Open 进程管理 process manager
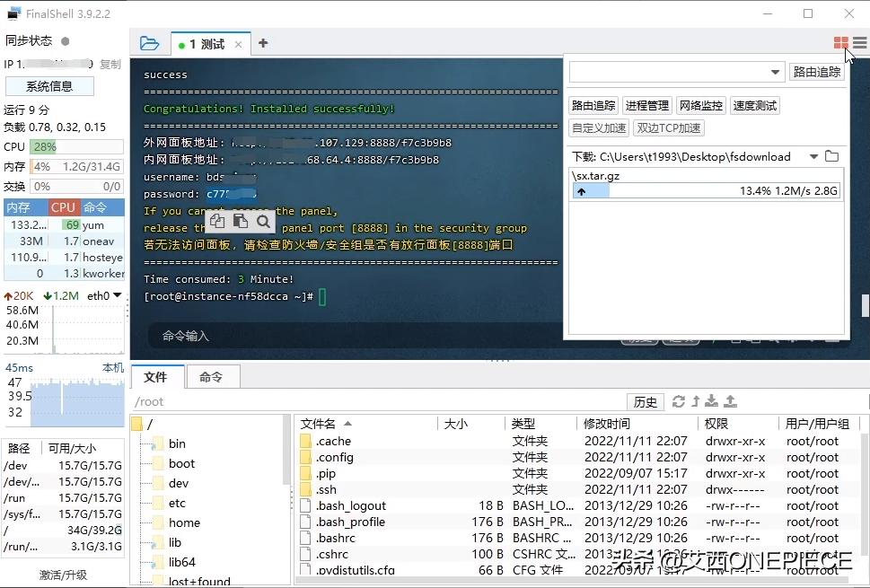This screenshot has height=588, width=870. click(646, 105)
